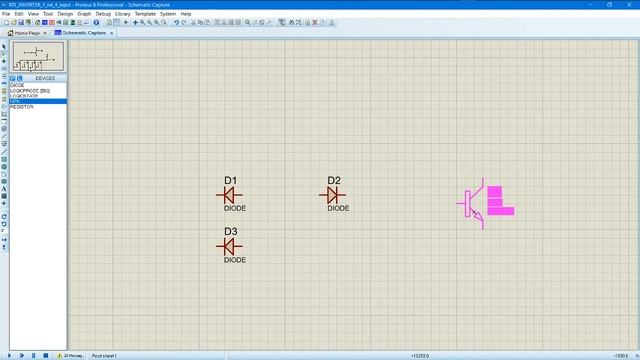The height and width of the screenshot is (360, 640).
Task: Open the File menu
Action: pos(6,14)
